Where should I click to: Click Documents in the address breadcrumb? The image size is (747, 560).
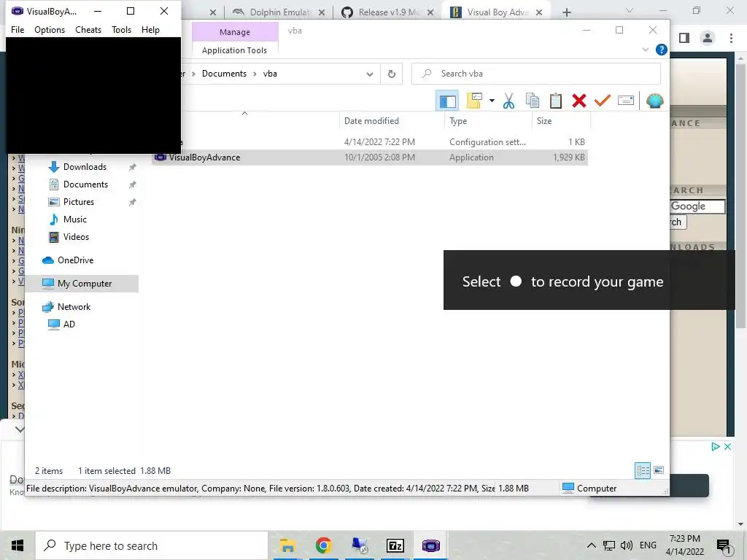[x=224, y=74]
